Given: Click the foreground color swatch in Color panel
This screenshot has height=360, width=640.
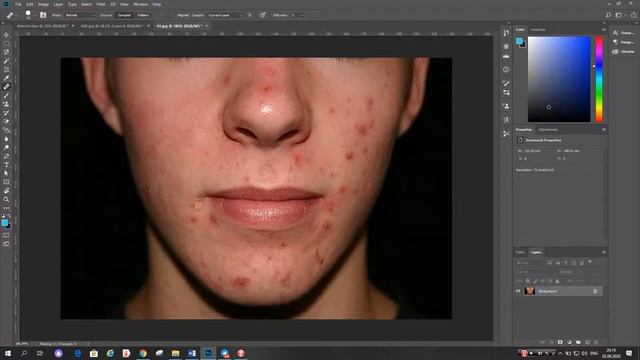Looking at the screenshot, I should [519, 41].
